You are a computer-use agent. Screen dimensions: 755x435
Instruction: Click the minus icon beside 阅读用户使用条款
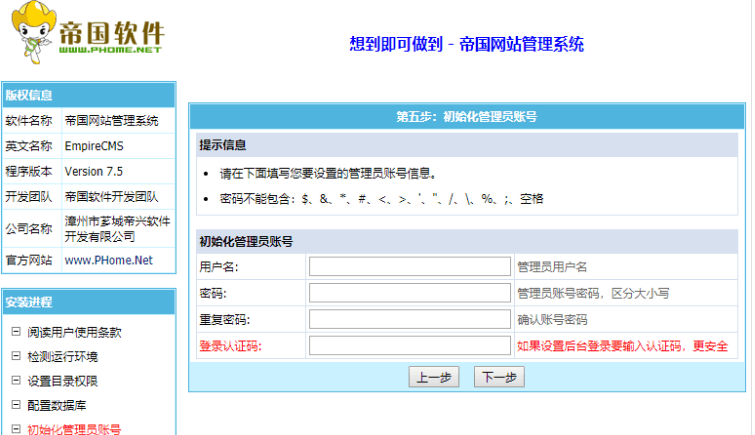coord(16,331)
